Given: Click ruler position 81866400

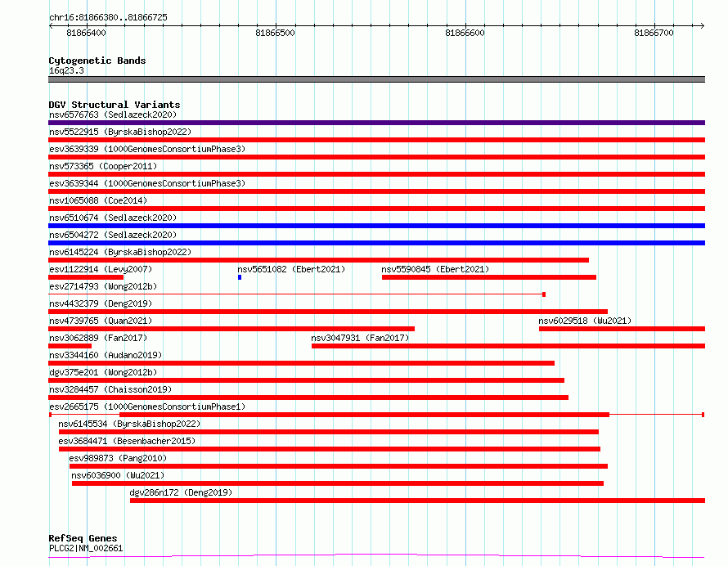Looking at the screenshot, I should click(x=87, y=33).
